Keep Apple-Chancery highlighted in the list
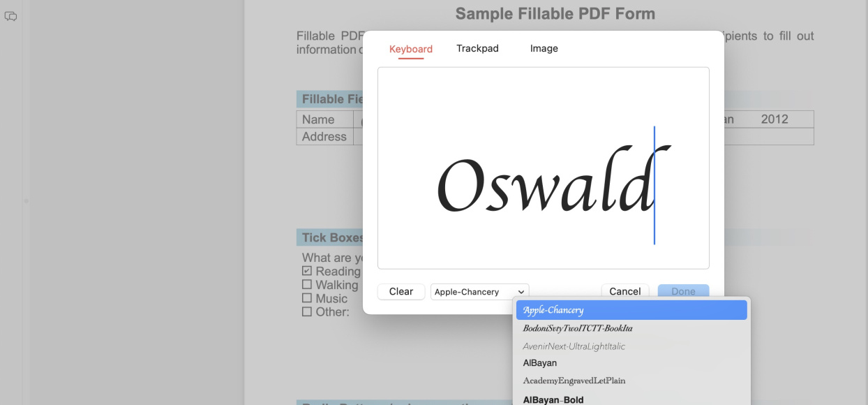Viewport: 868px width, 405px height. click(630, 309)
